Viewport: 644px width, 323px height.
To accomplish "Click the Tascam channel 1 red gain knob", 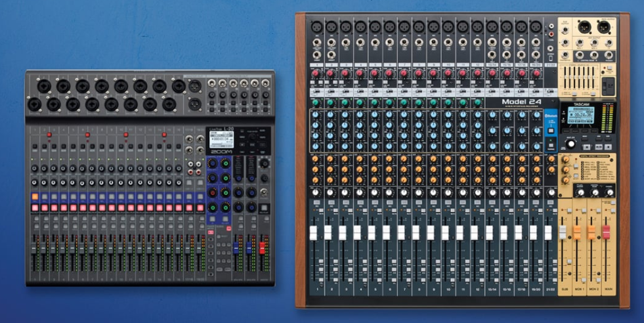I will tap(315, 73).
